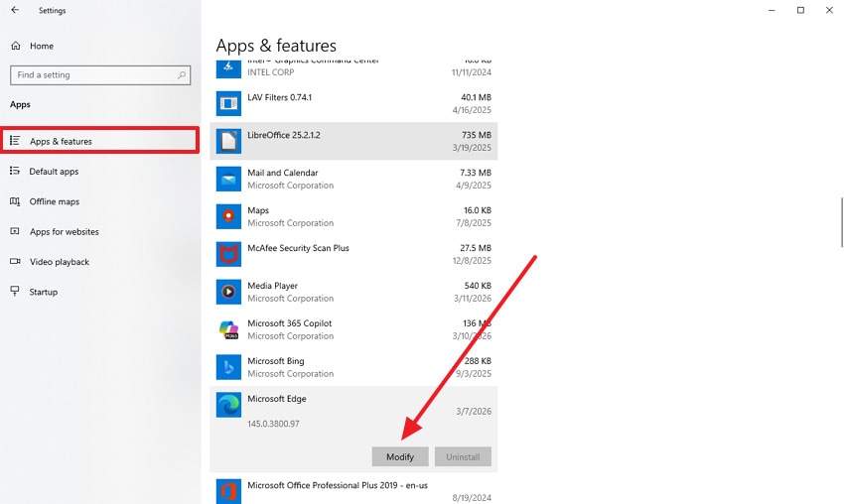This screenshot has width=844, height=504.
Task: Click the Microsoft Bing app icon
Action: point(228,367)
